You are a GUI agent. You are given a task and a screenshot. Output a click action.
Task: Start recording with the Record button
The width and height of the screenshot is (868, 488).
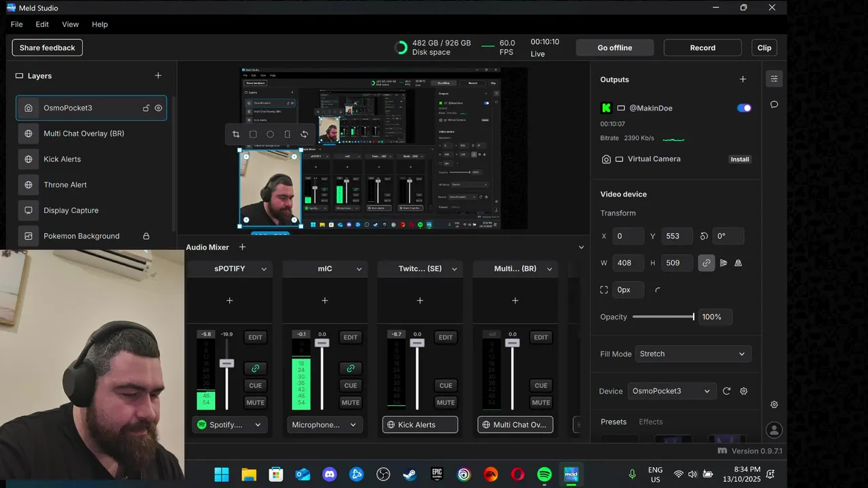click(703, 48)
